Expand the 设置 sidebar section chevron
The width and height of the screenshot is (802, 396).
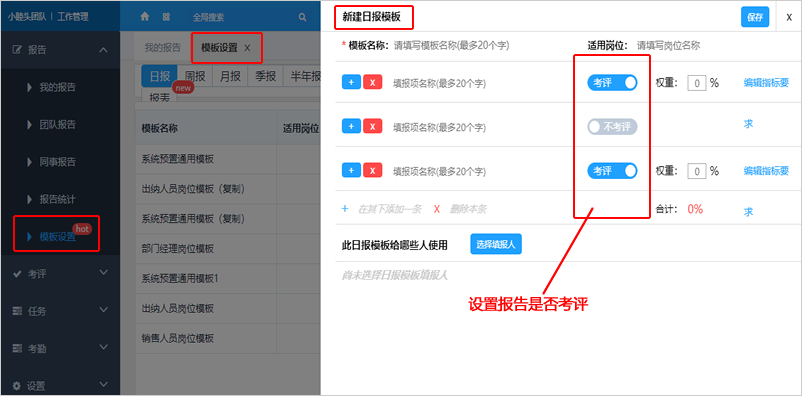point(103,384)
